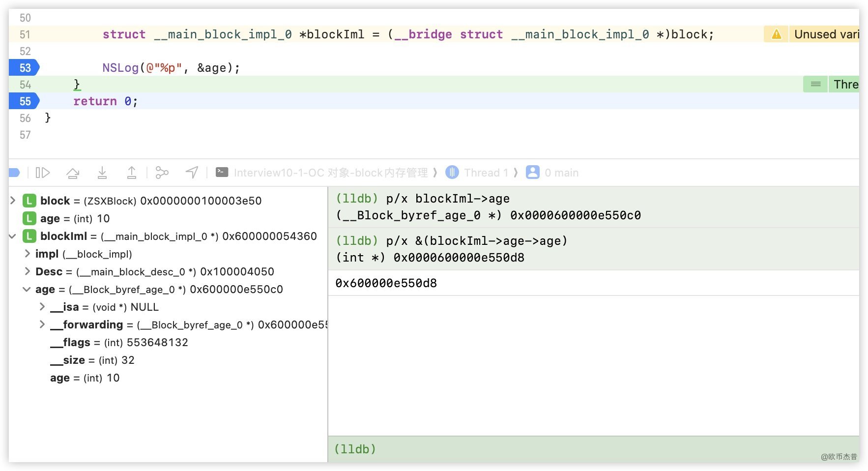Click the Step Out debug icon
This screenshot has height=471, width=868.
point(132,173)
